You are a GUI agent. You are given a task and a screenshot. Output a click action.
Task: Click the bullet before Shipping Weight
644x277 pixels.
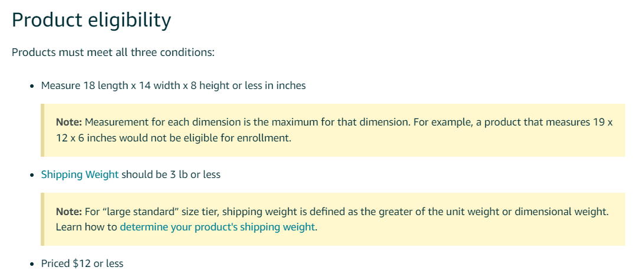coord(32,175)
